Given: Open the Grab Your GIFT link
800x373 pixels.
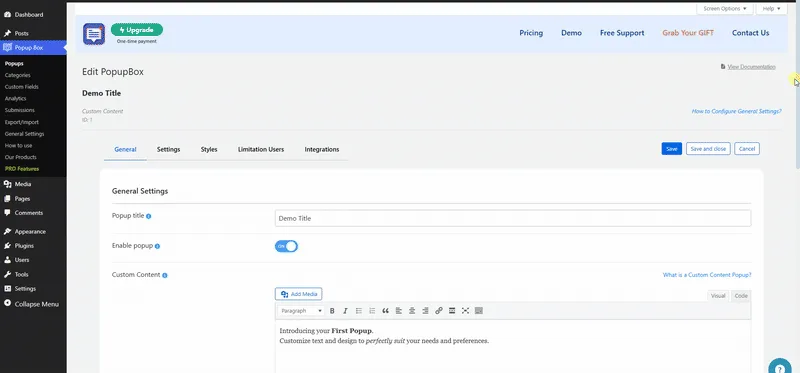Looking at the screenshot, I should [688, 33].
